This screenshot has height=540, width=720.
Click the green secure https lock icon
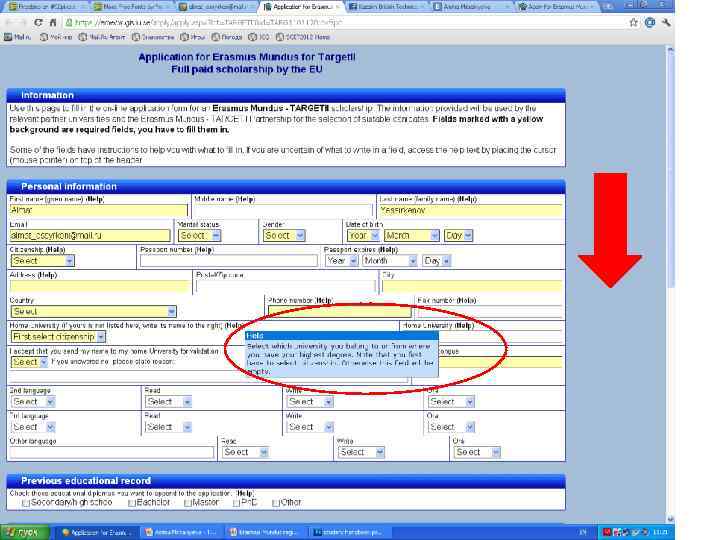pos(69,22)
